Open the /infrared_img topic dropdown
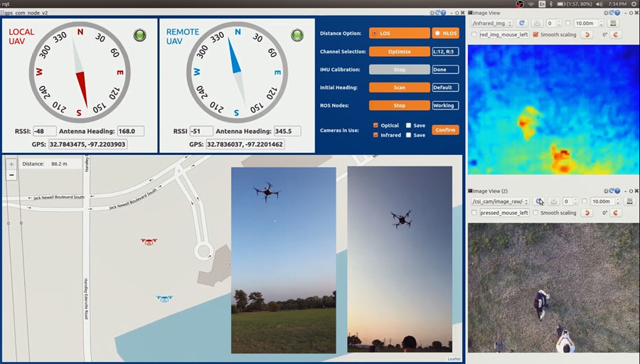The image size is (640, 364). tap(491, 23)
